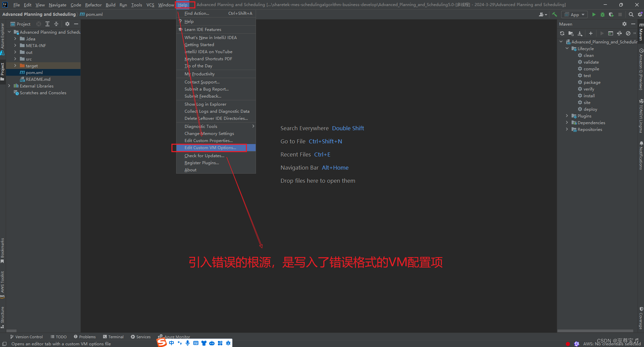This screenshot has height=347, width=644.
Task: Choose Change Memory Settings menu entry
Action: click(x=216, y=134)
